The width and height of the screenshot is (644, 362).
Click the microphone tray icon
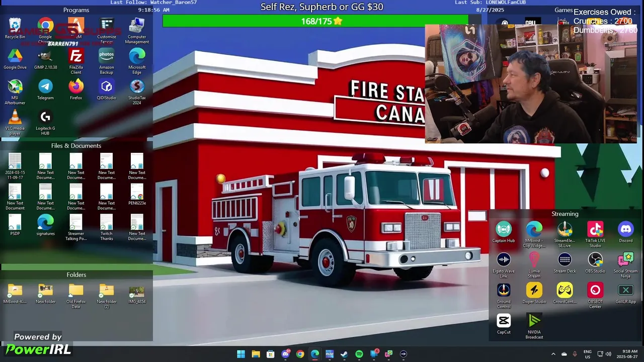tap(575, 354)
